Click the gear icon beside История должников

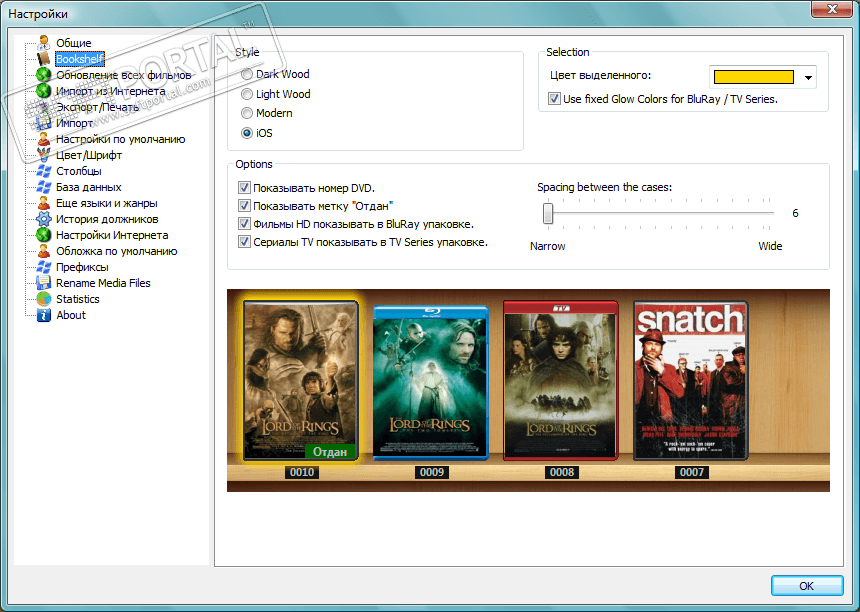coord(44,219)
